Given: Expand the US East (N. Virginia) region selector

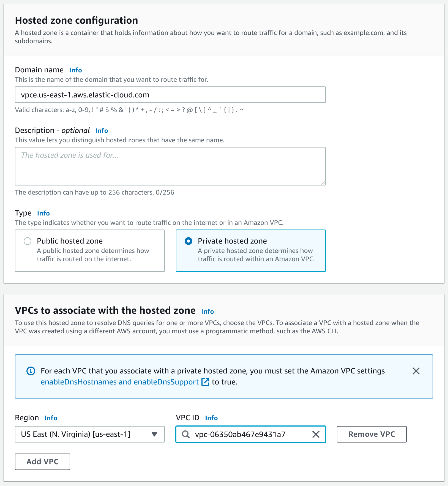Looking at the screenshot, I should 155,434.
